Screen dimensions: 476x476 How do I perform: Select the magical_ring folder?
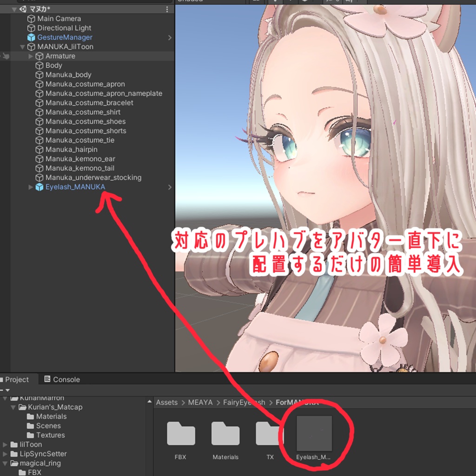(x=40, y=463)
